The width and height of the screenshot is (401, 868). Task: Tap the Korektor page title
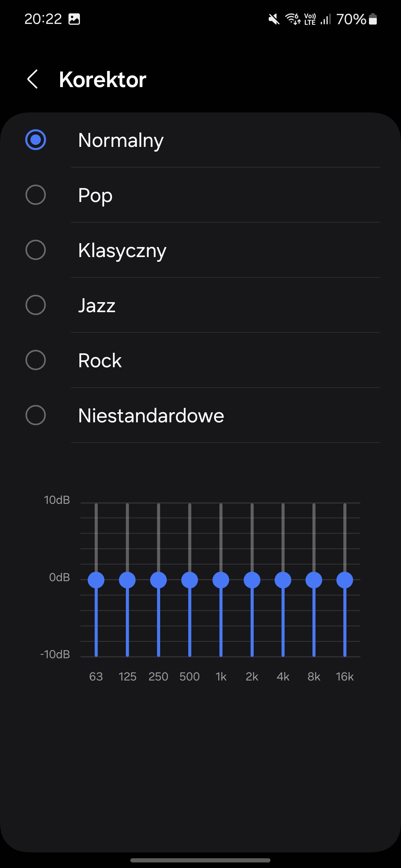click(102, 80)
